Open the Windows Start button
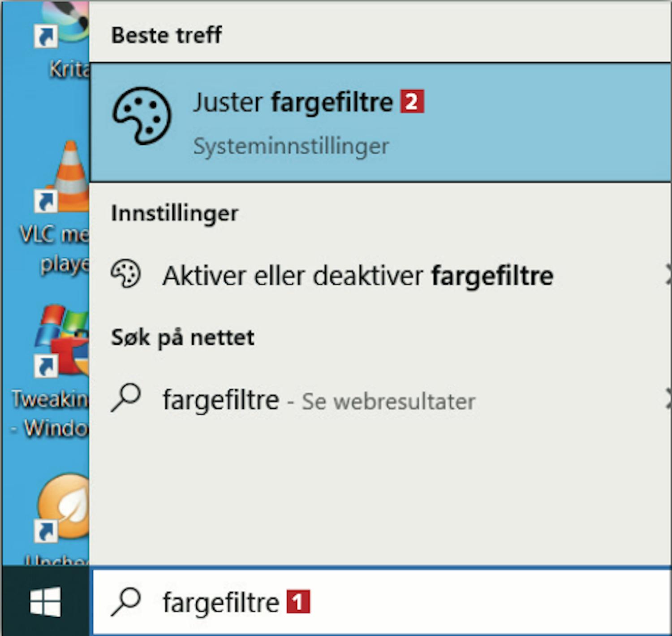Image resolution: width=672 pixels, height=636 pixels. click(45, 601)
